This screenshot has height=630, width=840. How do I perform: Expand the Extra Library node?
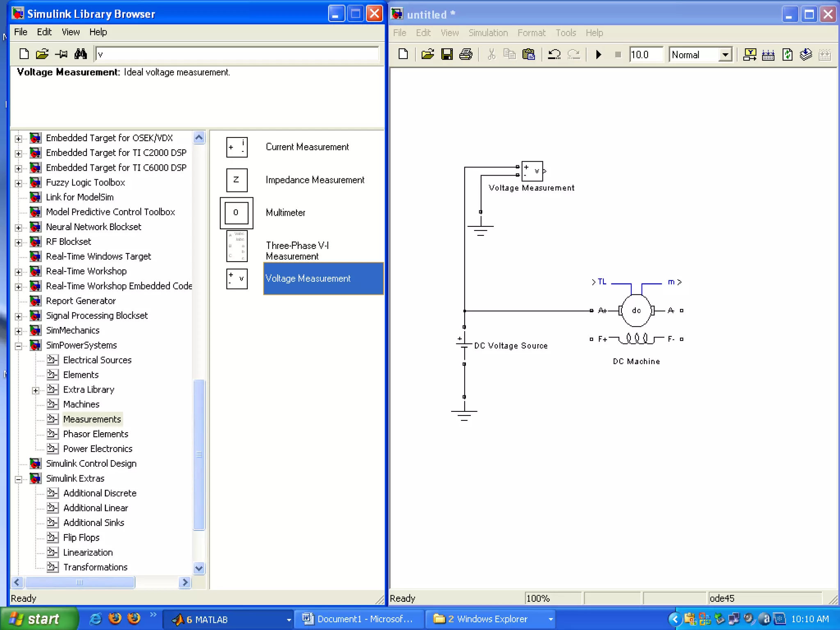pyautogui.click(x=36, y=390)
